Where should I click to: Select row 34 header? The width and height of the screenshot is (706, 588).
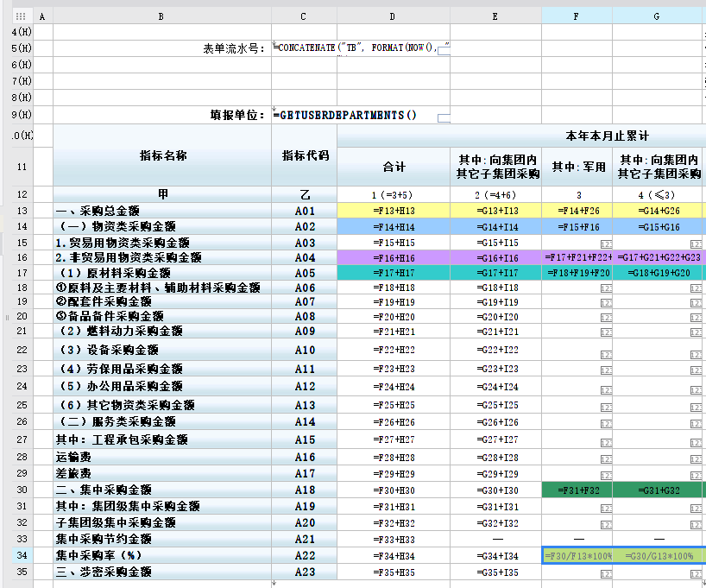[22, 555]
